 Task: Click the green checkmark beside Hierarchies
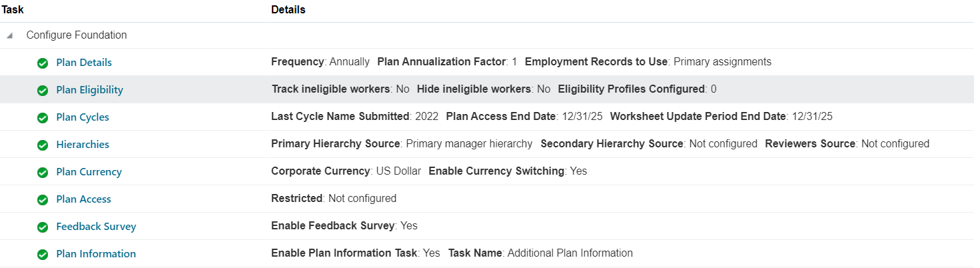click(43, 145)
